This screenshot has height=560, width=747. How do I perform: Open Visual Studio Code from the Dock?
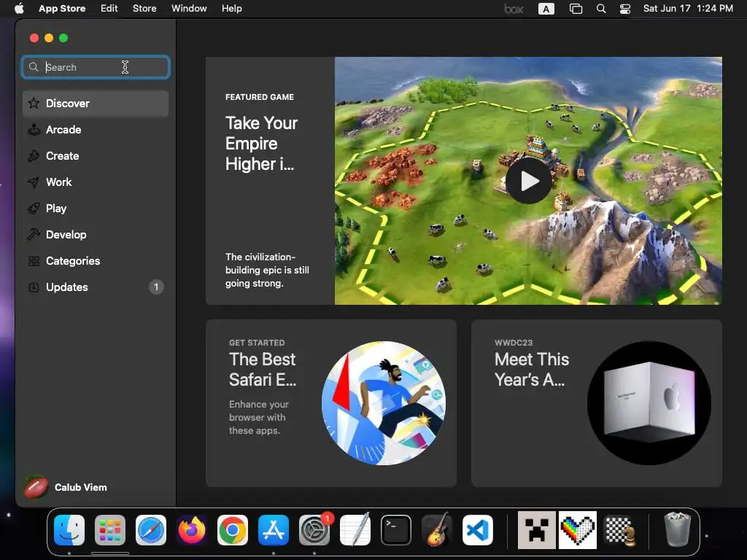(477, 530)
